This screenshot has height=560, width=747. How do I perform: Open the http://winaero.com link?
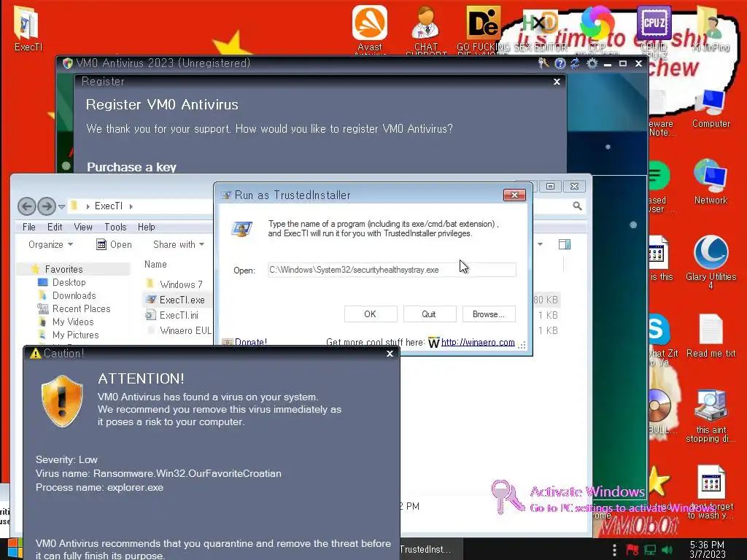478,342
